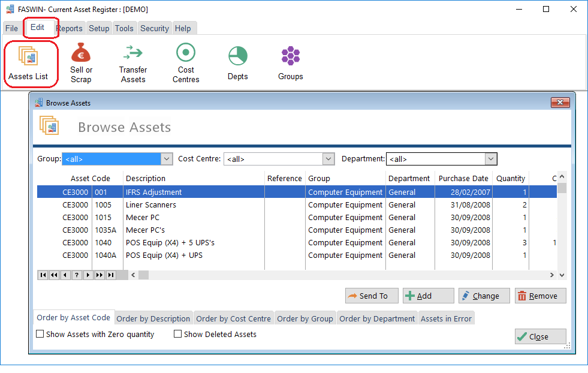The height and width of the screenshot is (373, 588).
Task: Select Order by Cost Centre tab
Action: (233, 319)
